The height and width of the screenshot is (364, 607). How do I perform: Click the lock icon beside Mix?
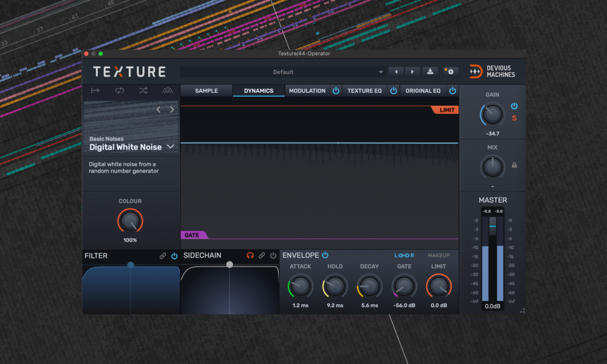[x=514, y=165]
